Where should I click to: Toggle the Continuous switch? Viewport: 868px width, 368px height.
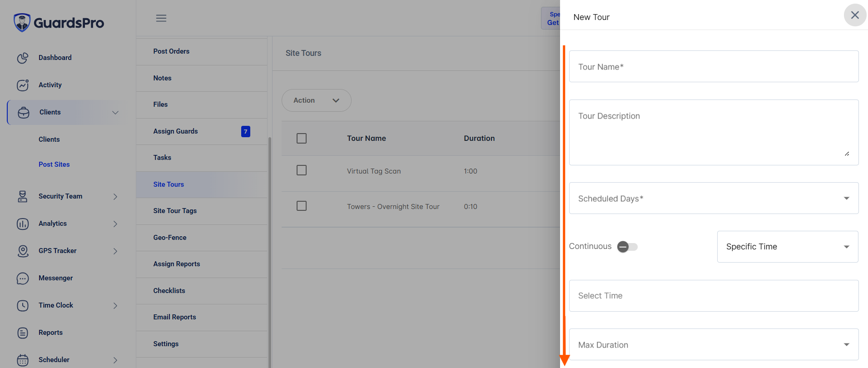coord(627,247)
